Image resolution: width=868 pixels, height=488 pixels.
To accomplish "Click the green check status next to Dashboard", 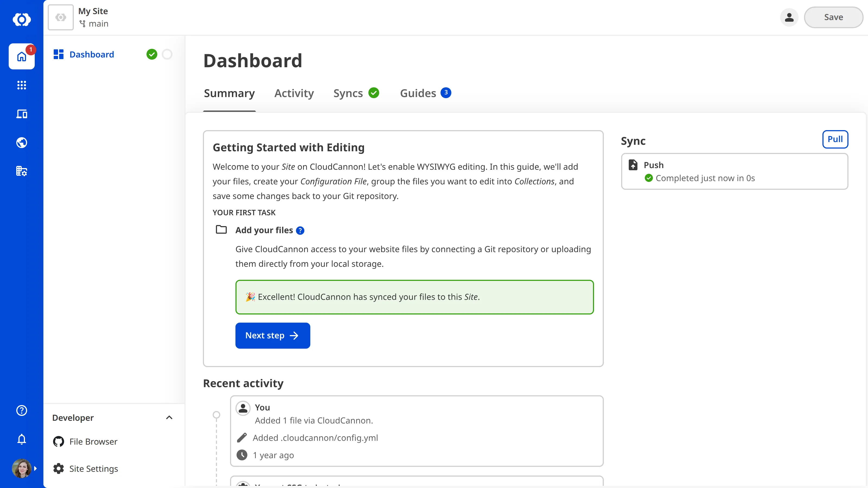I will 152,54.
